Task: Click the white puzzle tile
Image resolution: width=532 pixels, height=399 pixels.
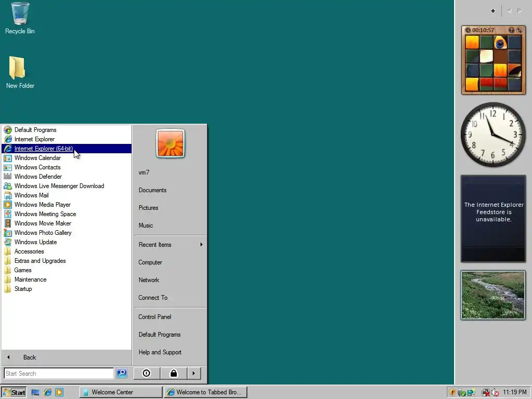Action: (x=486, y=57)
